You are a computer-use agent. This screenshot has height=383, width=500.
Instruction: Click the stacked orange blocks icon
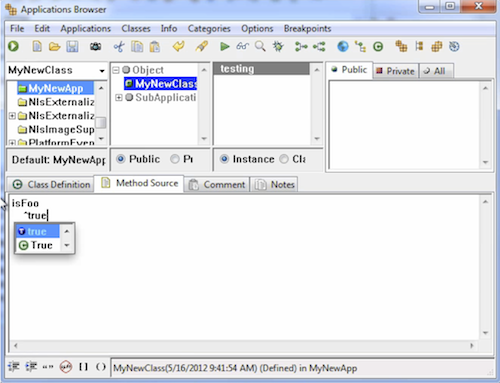(x=401, y=46)
